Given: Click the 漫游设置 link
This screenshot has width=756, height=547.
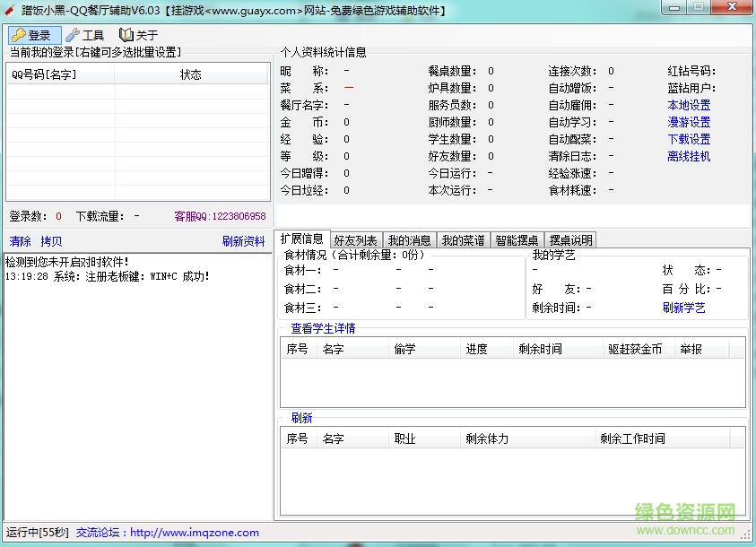Looking at the screenshot, I should click(x=689, y=122).
